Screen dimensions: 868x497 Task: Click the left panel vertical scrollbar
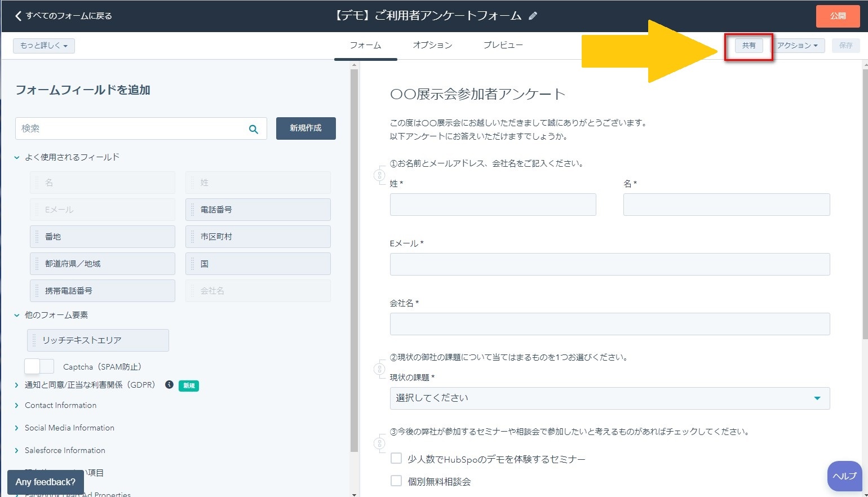[354, 259]
